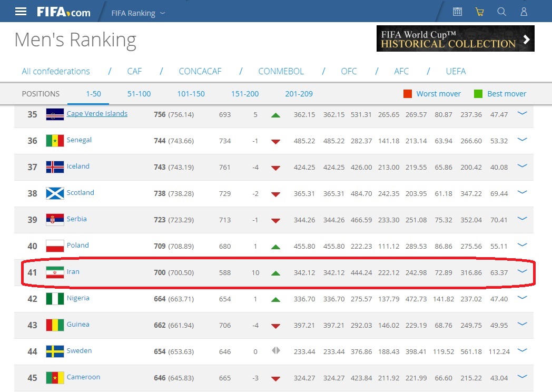The width and height of the screenshot is (552, 392).
Task: Open the user account profile icon
Action: (x=523, y=11)
